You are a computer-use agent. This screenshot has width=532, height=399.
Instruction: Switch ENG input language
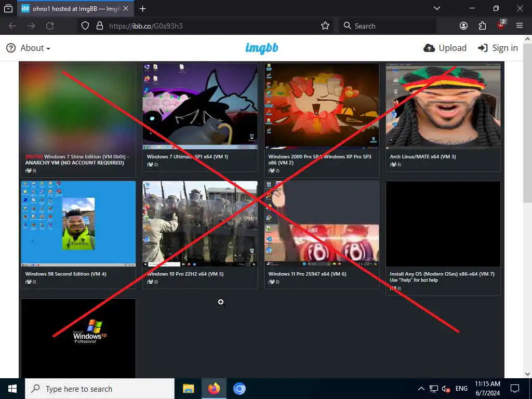(x=461, y=389)
